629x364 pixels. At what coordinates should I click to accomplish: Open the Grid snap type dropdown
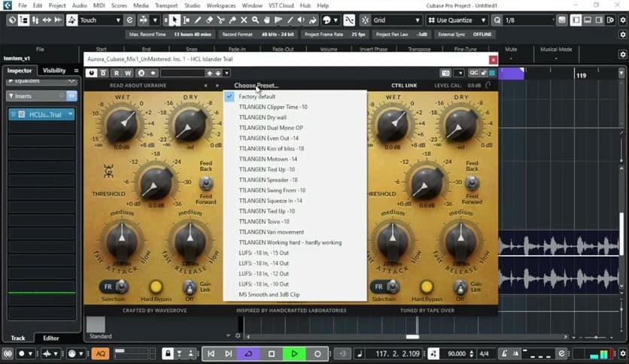pyautogui.click(x=397, y=20)
